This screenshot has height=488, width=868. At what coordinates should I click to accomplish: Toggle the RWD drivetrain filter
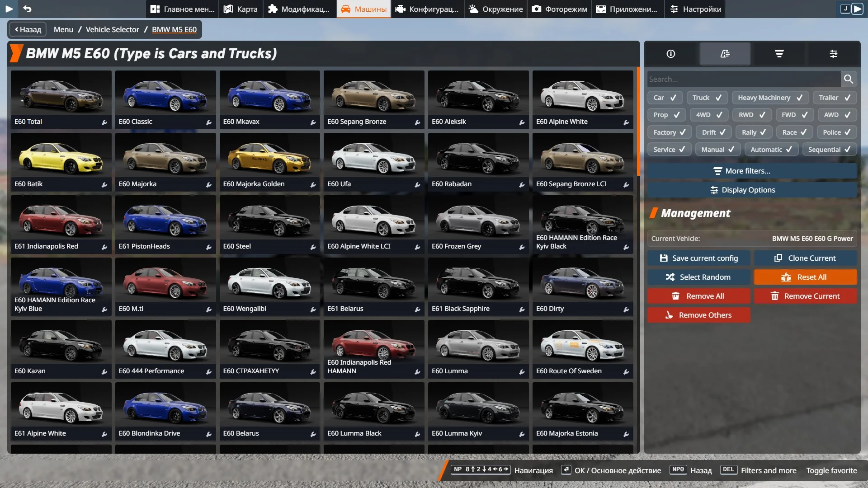click(x=752, y=115)
